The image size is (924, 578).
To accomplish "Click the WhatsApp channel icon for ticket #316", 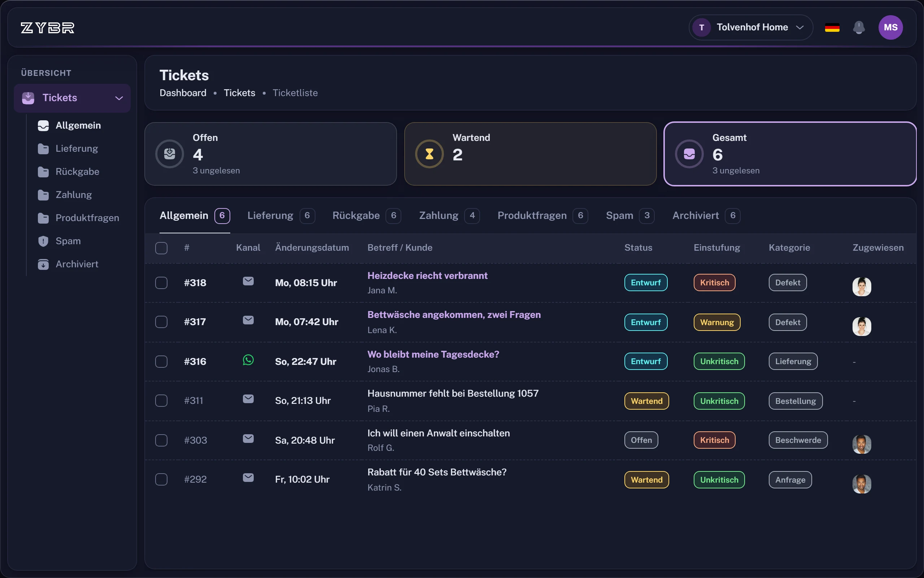I will pos(248,360).
